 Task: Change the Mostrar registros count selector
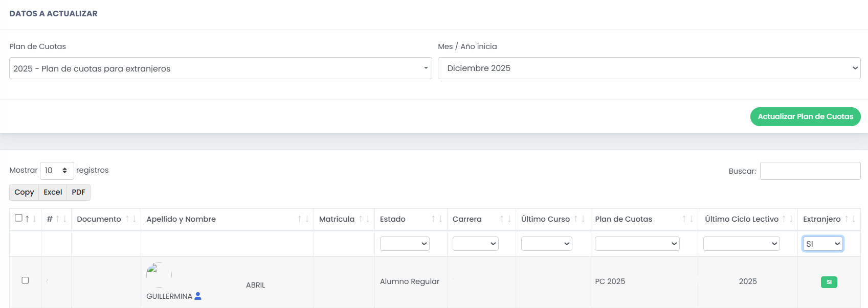[x=56, y=171]
